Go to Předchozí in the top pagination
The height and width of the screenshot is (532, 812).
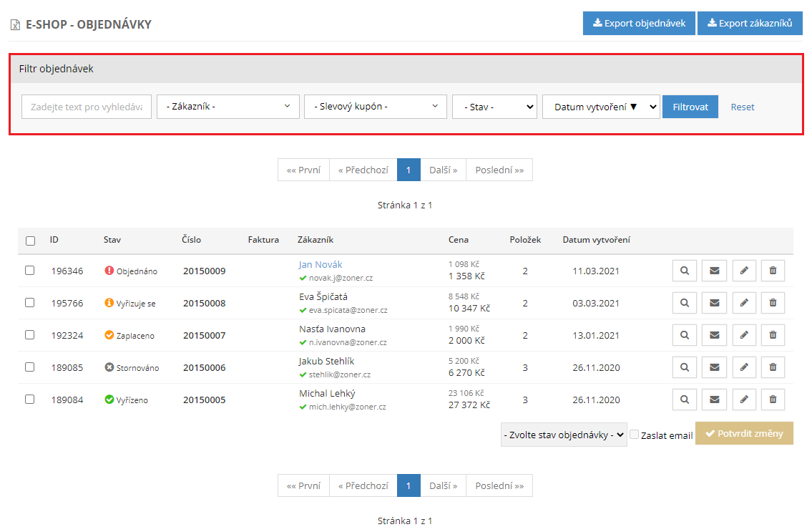pyautogui.click(x=363, y=170)
